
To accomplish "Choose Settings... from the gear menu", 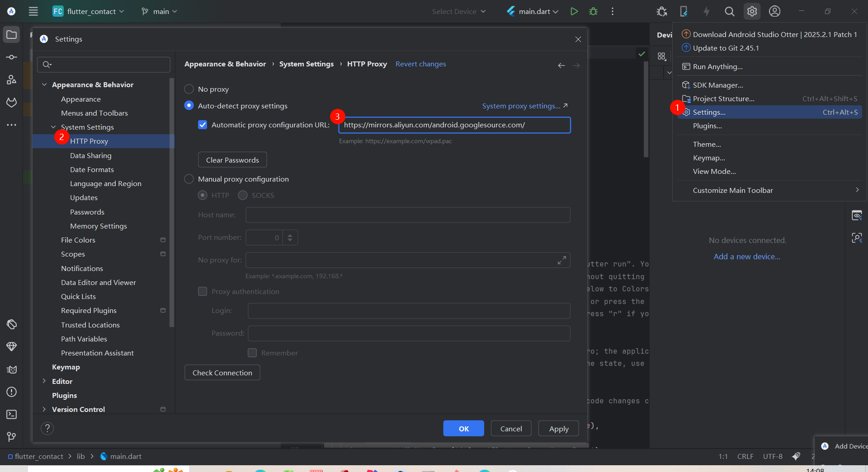I will [x=769, y=112].
